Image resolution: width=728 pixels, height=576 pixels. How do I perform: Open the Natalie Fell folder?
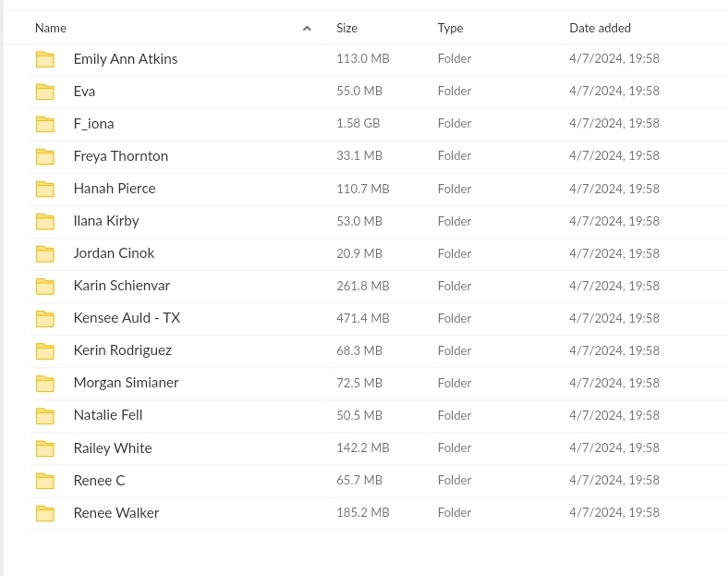click(108, 415)
